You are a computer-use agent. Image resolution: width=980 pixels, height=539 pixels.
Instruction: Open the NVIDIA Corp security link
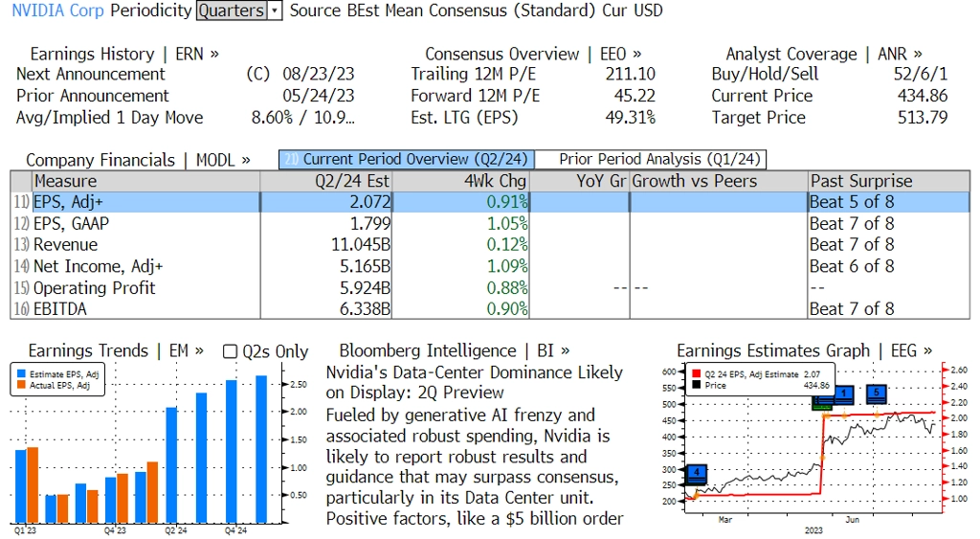[x=57, y=11]
